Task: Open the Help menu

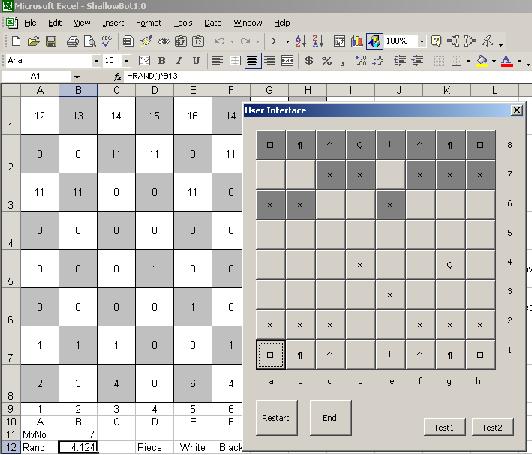Action: click(282, 23)
